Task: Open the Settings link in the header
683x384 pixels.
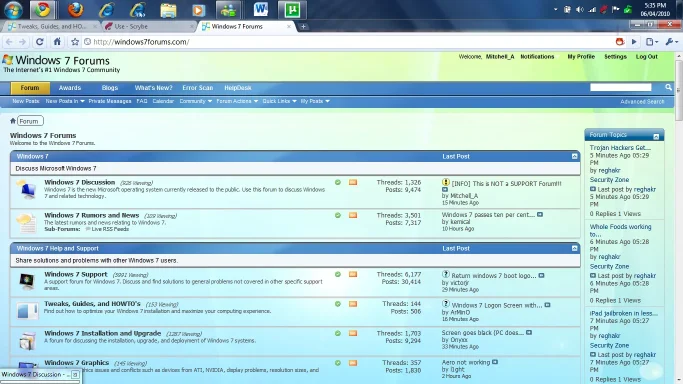Action: click(x=615, y=57)
